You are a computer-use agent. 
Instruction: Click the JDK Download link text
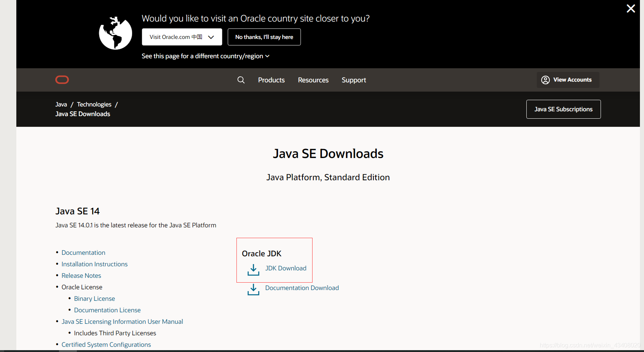(286, 268)
